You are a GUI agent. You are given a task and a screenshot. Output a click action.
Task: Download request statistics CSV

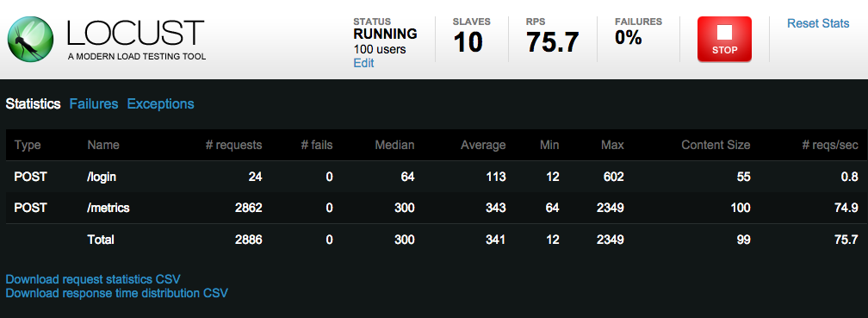[93, 279]
